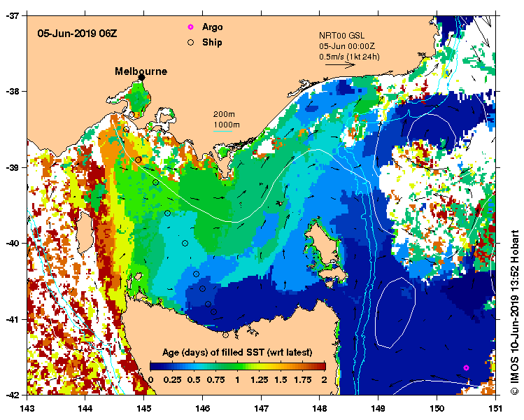The width and height of the screenshot is (524, 420).
Task: Click the latitude axis label '-42'
Action: (13, 395)
